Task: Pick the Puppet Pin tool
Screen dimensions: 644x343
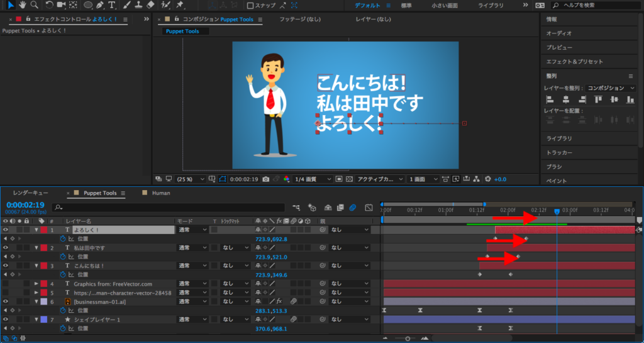Action: [x=180, y=5]
